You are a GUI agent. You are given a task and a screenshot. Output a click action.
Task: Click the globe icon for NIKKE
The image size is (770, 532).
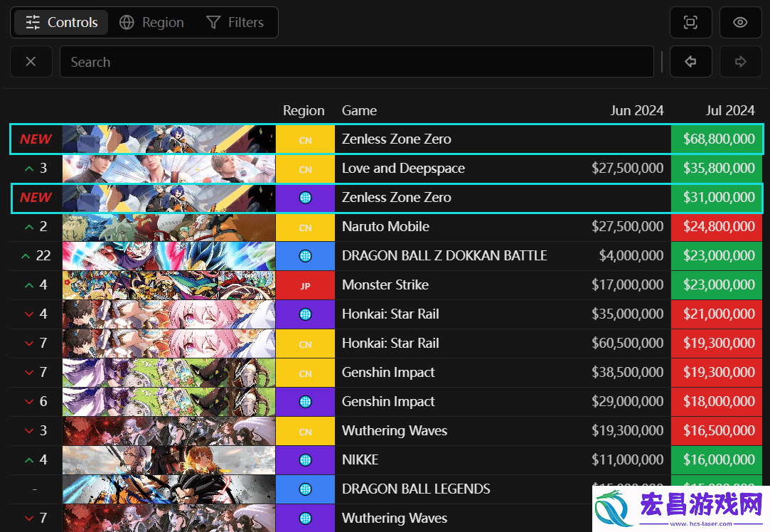point(305,460)
